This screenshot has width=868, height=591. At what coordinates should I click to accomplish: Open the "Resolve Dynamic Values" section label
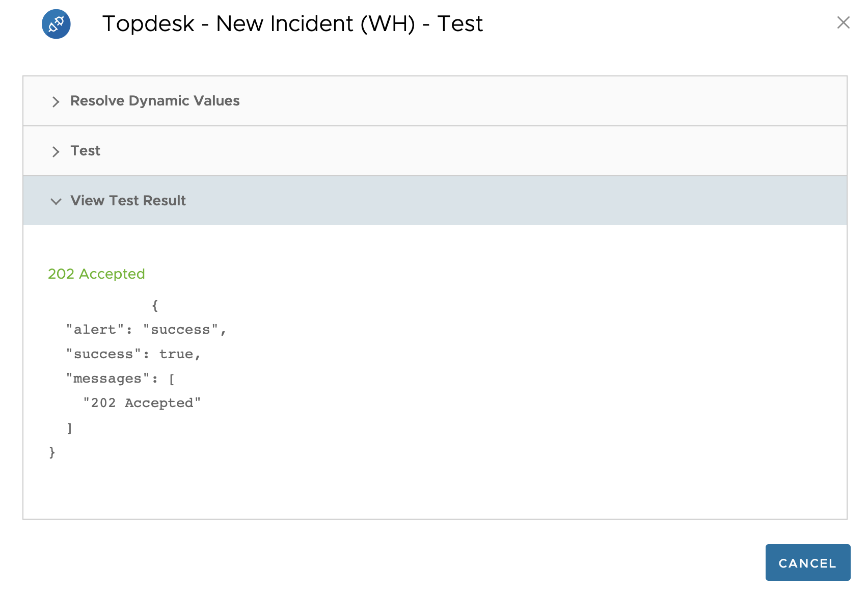[155, 101]
